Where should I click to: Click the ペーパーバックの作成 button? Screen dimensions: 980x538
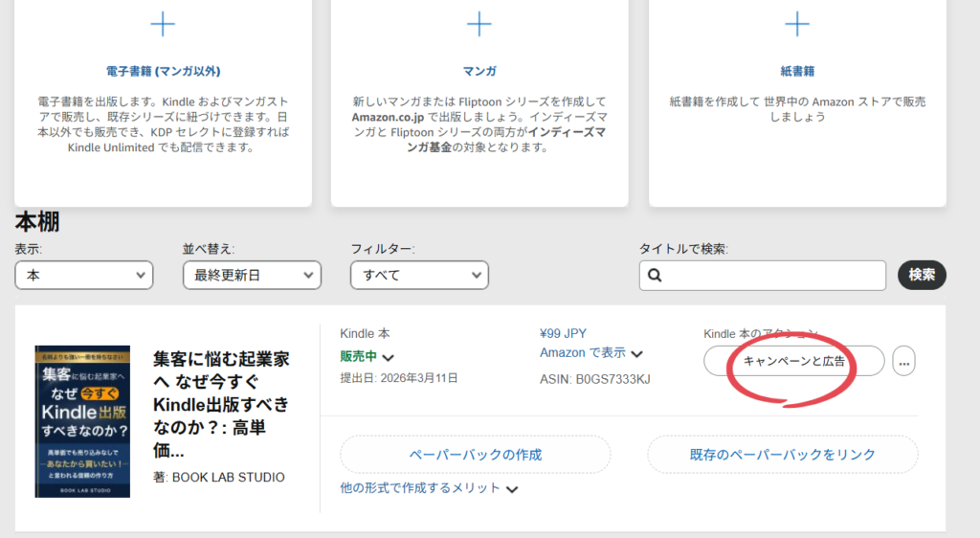coord(475,454)
